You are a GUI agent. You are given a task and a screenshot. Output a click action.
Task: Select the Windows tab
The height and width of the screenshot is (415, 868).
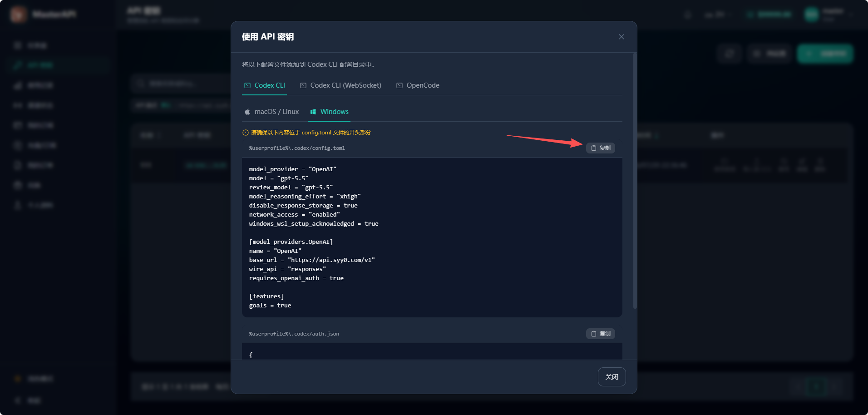pyautogui.click(x=329, y=112)
